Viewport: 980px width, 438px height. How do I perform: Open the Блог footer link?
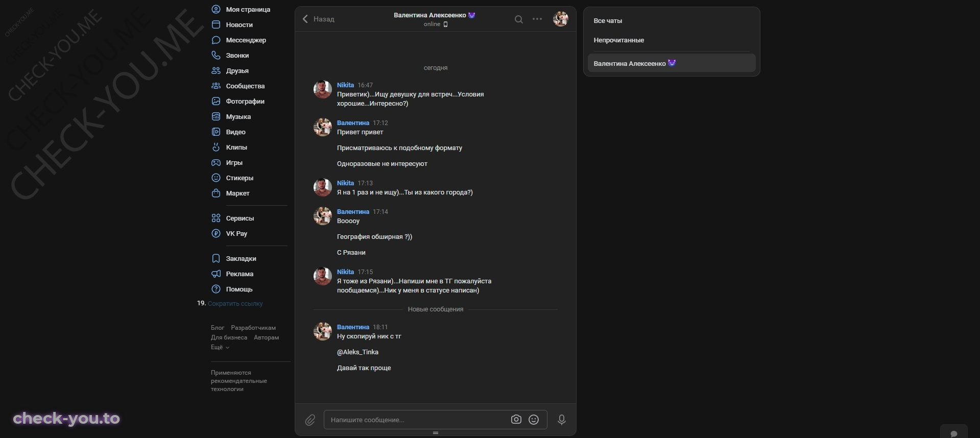[218, 328]
